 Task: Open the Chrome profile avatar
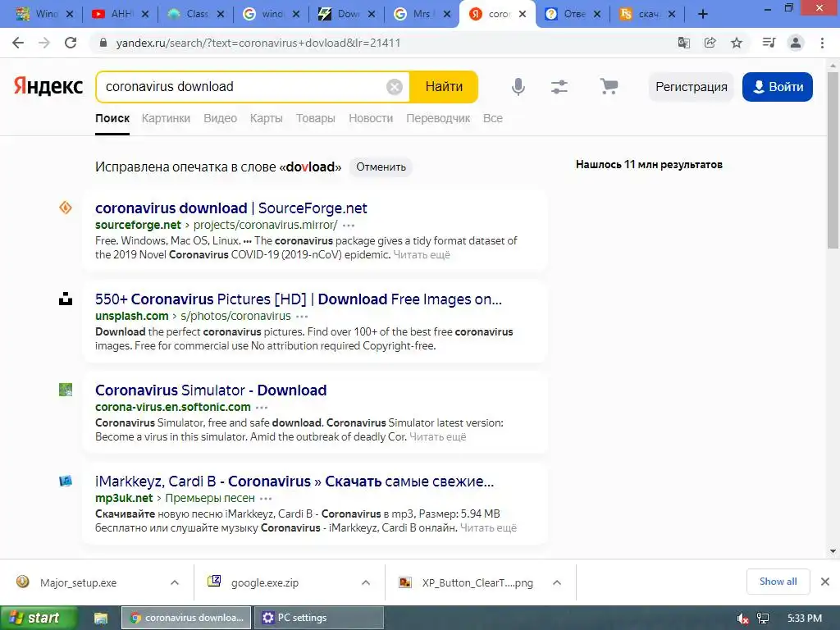(x=796, y=43)
